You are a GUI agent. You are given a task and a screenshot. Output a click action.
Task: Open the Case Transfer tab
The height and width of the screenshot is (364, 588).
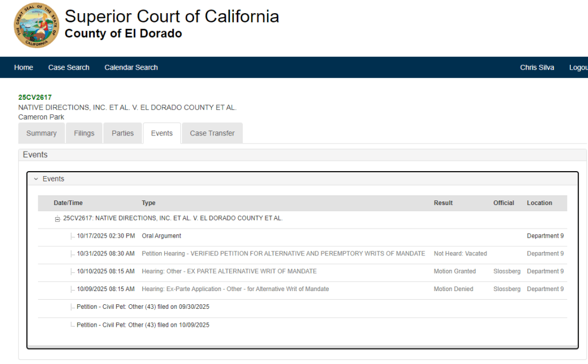212,133
